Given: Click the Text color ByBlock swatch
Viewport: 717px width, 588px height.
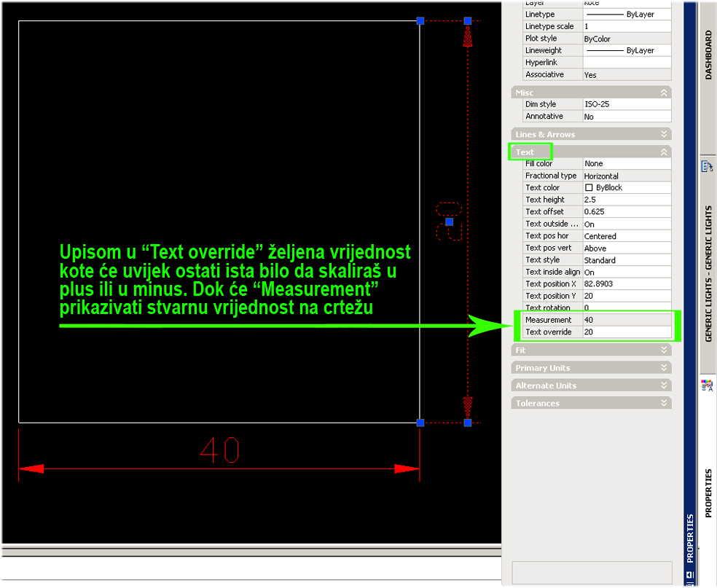Looking at the screenshot, I should pos(589,188).
